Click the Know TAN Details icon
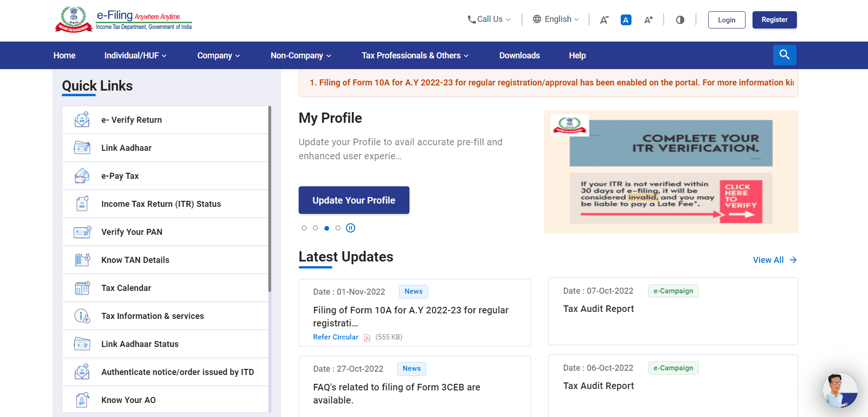 [x=82, y=260]
